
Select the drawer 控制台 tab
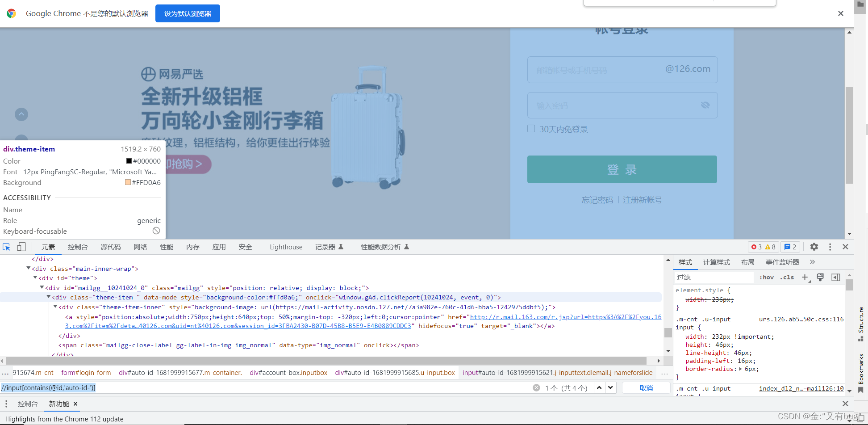tap(28, 404)
